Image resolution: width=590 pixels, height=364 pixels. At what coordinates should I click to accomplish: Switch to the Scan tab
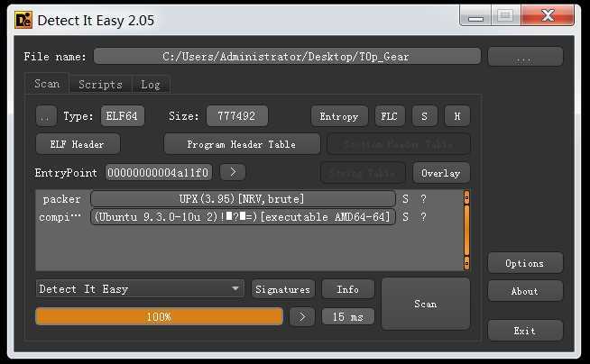47,84
